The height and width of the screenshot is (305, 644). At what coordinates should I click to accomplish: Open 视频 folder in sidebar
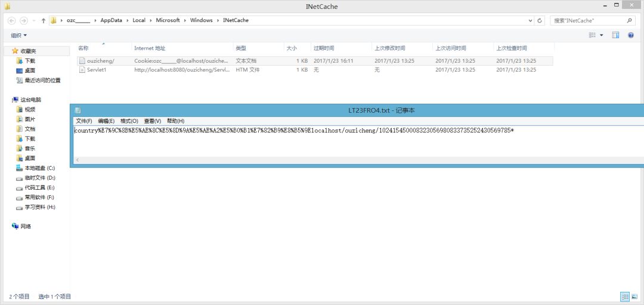point(30,109)
